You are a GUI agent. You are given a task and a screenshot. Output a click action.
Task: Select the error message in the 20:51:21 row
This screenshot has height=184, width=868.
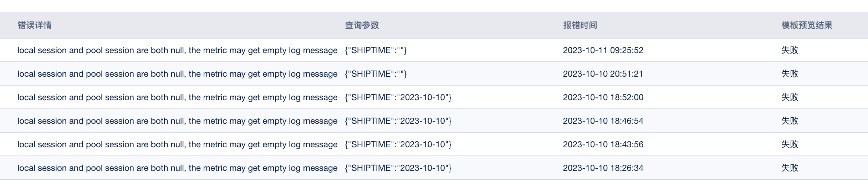(178, 74)
